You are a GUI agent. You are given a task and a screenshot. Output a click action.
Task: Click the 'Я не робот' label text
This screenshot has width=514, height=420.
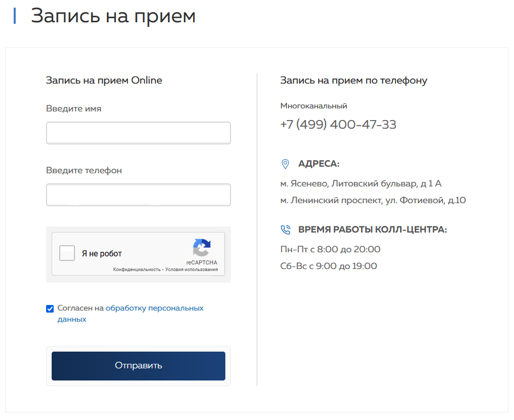point(102,254)
